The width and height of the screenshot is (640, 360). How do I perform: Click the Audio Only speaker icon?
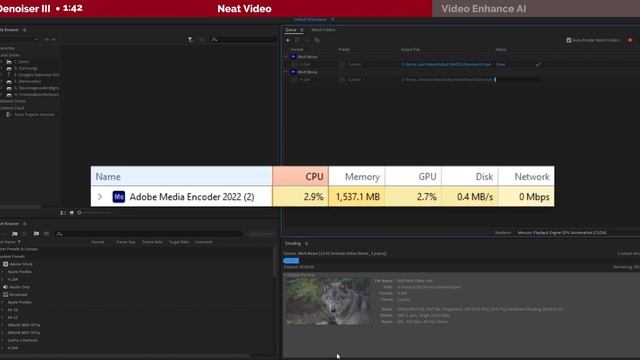coord(5,287)
